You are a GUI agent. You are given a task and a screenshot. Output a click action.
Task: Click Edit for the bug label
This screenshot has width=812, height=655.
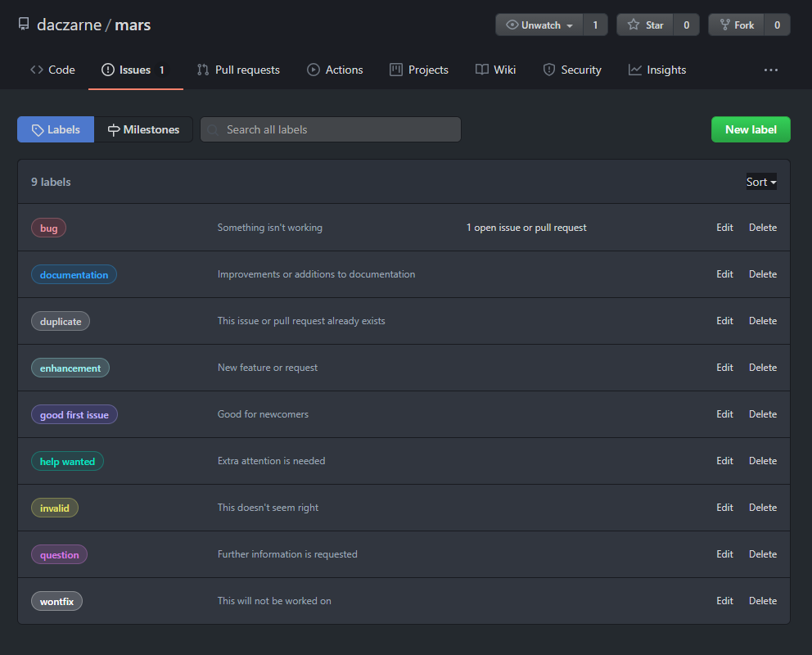724,228
